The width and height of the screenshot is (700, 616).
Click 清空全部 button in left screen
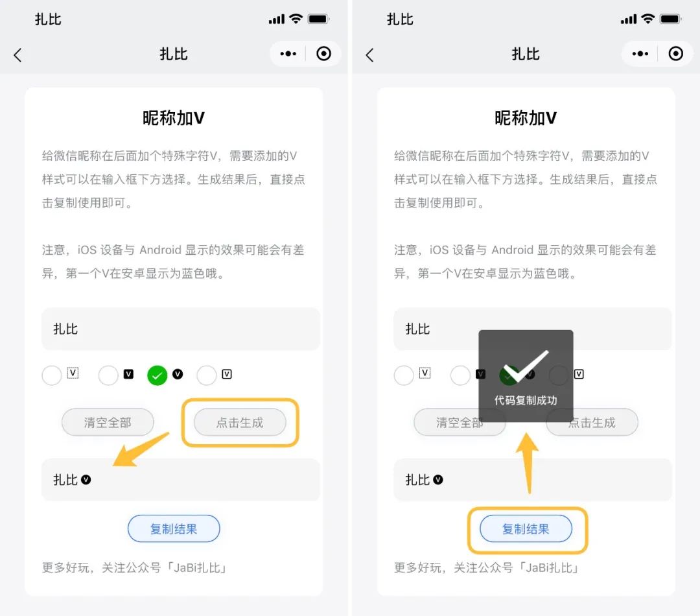click(108, 422)
